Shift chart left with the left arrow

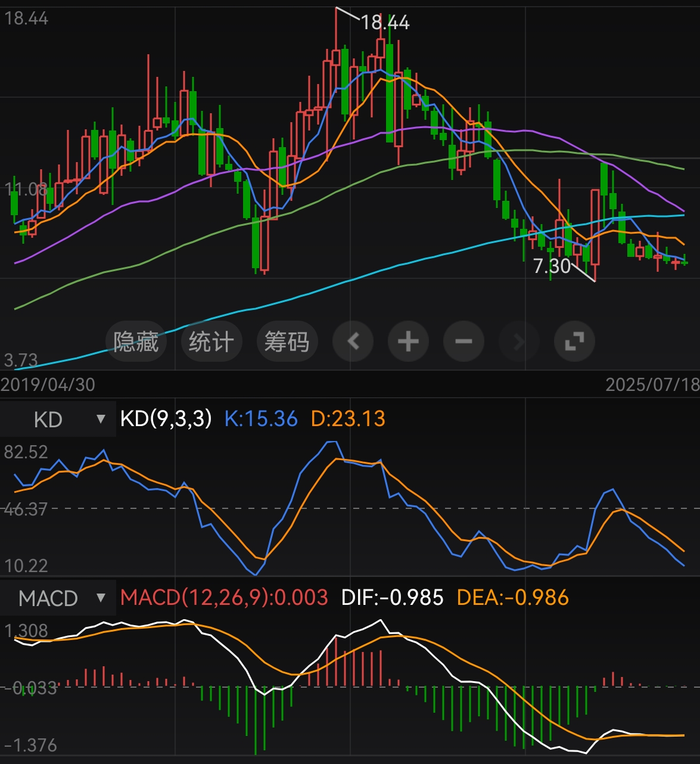[x=353, y=341]
